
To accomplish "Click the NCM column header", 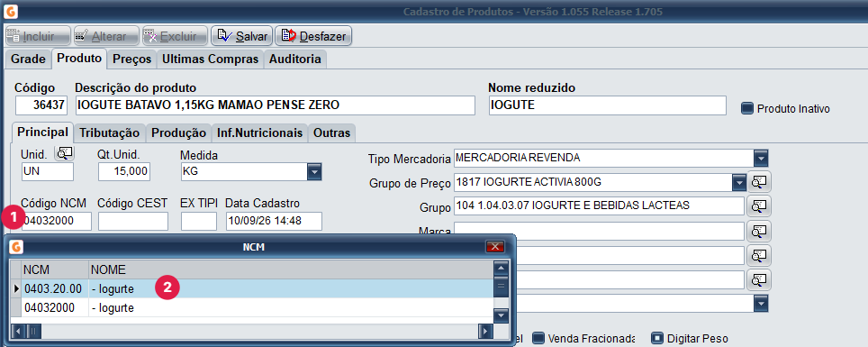I will click(x=55, y=270).
